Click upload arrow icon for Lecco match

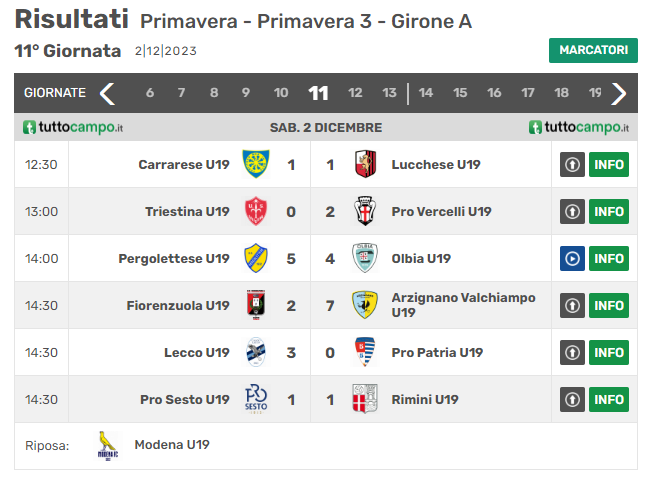pyautogui.click(x=572, y=353)
